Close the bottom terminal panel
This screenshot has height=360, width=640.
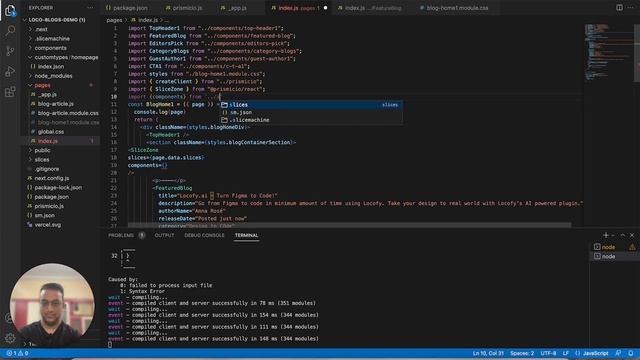632,235
